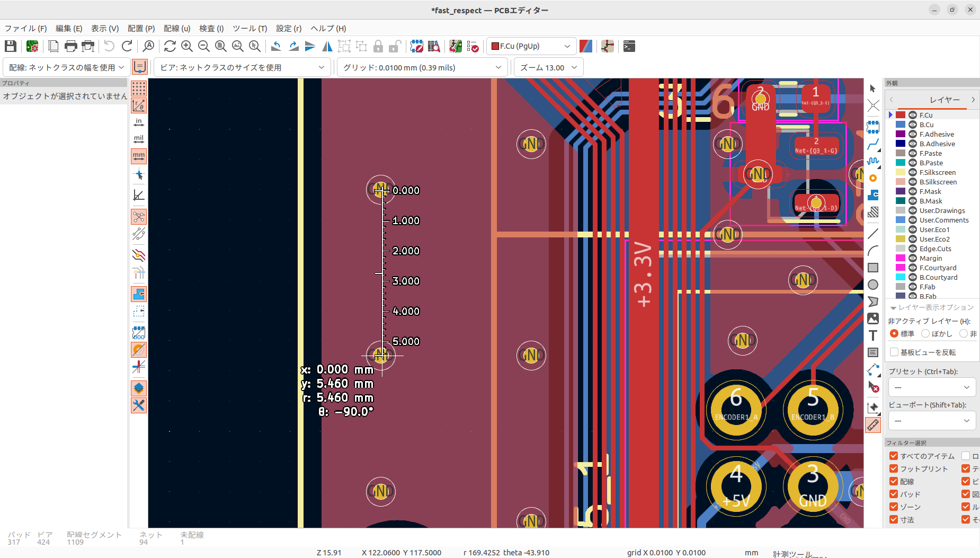Select the F.Courtyard layer row
The width and height of the screenshot is (980, 558).
coord(932,268)
